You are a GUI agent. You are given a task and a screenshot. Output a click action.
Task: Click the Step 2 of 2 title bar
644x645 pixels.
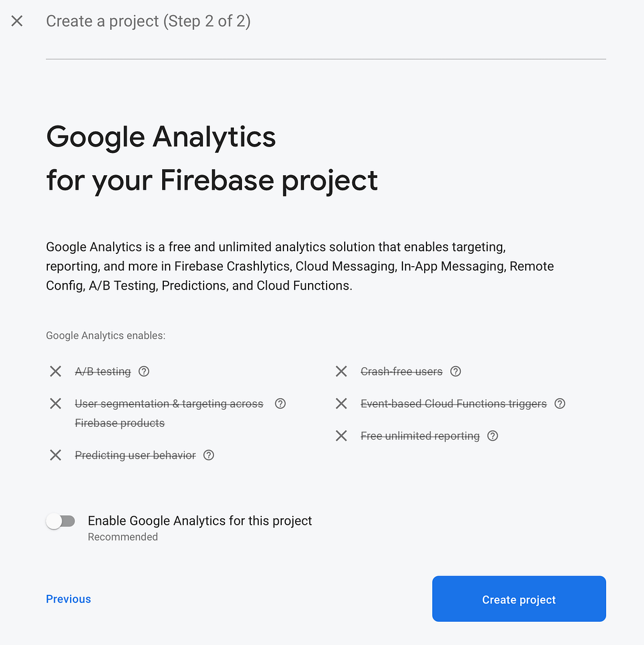pyautogui.click(x=148, y=21)
